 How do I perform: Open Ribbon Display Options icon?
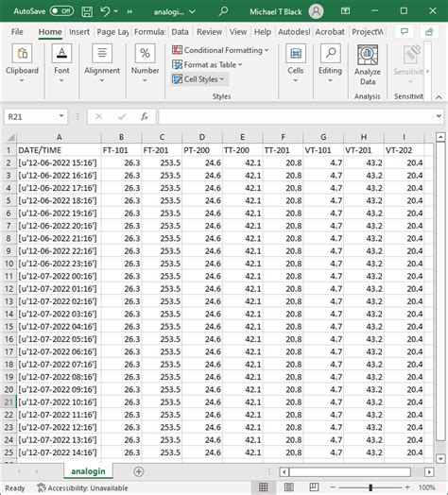[x=345, y=11]
